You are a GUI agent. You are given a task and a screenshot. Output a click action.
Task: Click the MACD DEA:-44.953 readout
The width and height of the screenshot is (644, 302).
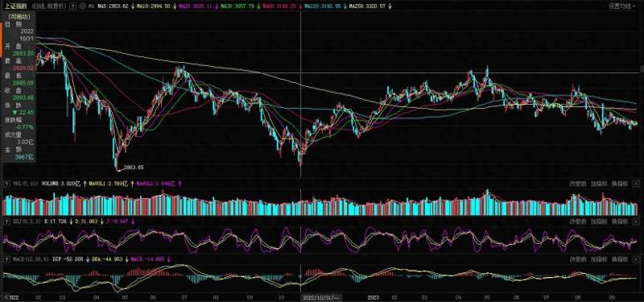pos(108,259)
